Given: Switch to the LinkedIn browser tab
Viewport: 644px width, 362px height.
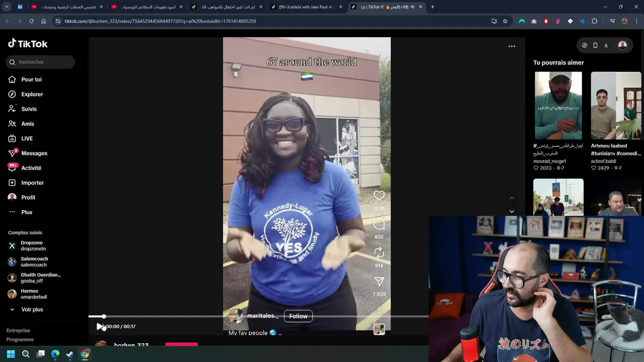Looking at the screenshot, I should [20, 7].
